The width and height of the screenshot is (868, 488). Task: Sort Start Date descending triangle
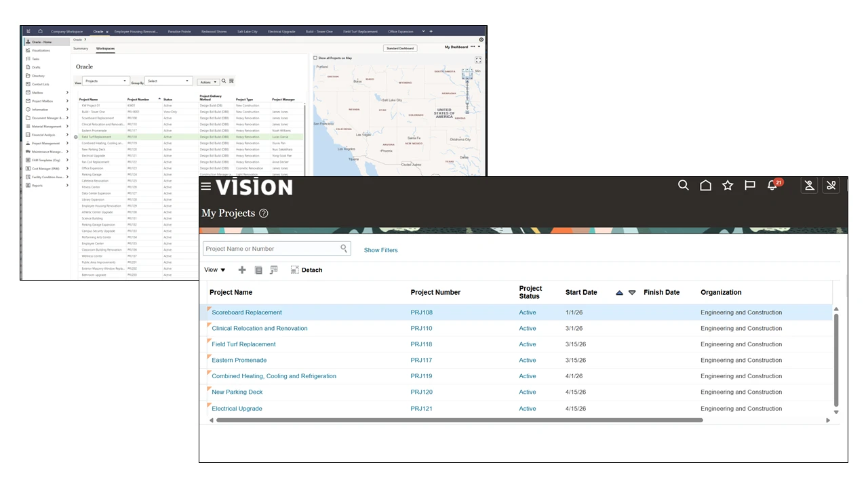[632, 293]
